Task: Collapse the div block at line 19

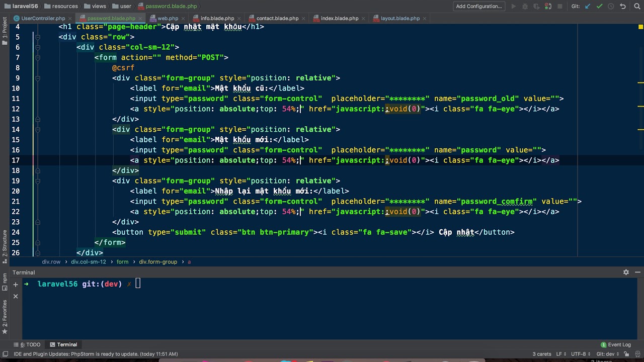Action: click(37, 181)
